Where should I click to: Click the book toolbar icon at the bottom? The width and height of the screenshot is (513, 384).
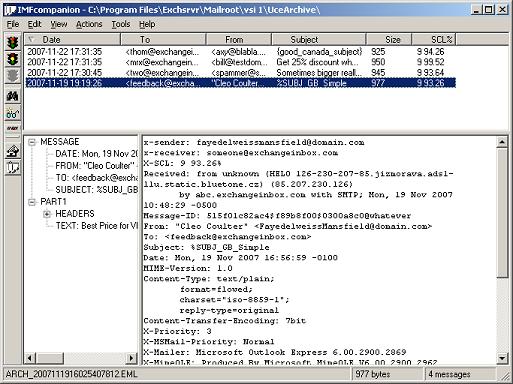[x=12, y=168]
